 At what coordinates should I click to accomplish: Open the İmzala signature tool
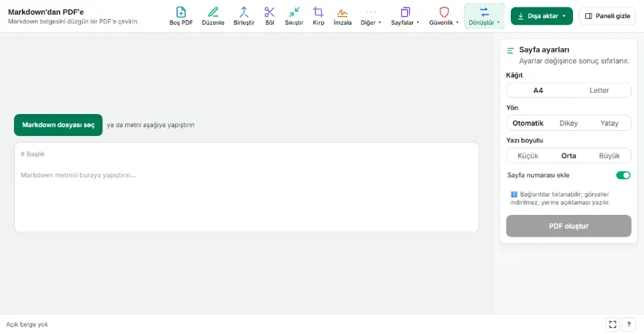tap(342, 16)
